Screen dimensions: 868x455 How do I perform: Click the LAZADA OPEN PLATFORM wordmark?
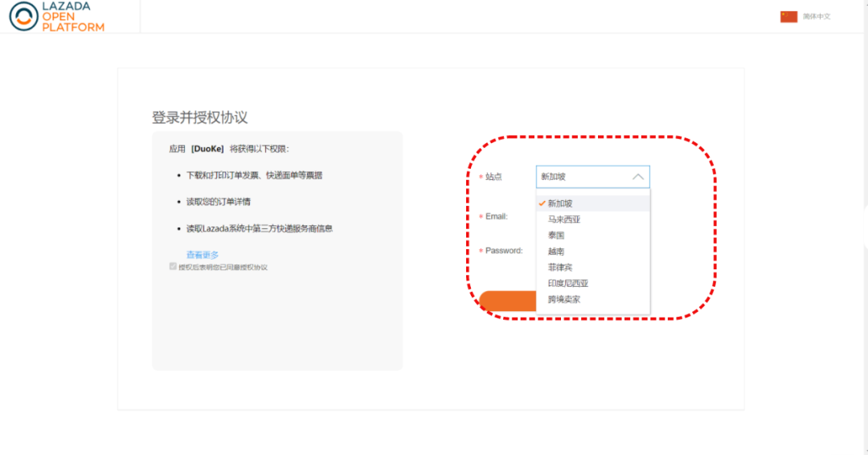point(73,17)
